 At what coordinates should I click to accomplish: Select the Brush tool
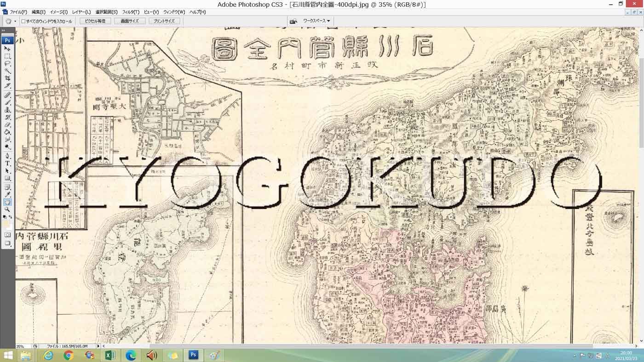(x=7, y=102)
